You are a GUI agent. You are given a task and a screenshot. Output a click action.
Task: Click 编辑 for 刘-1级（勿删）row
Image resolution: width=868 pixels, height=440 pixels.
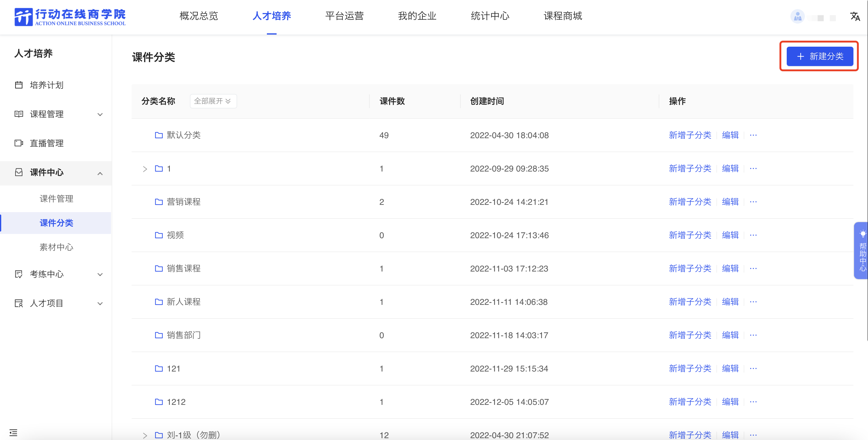click(x=730, y=435)
